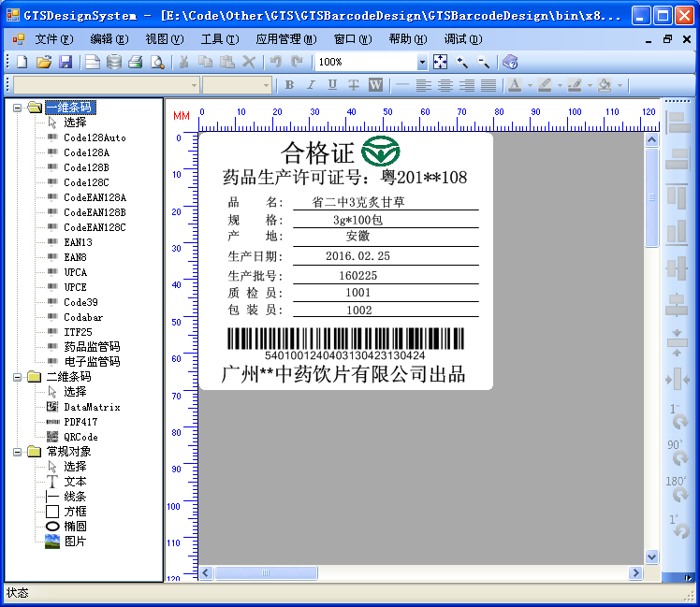Click the New document icon

coord(22,62)
